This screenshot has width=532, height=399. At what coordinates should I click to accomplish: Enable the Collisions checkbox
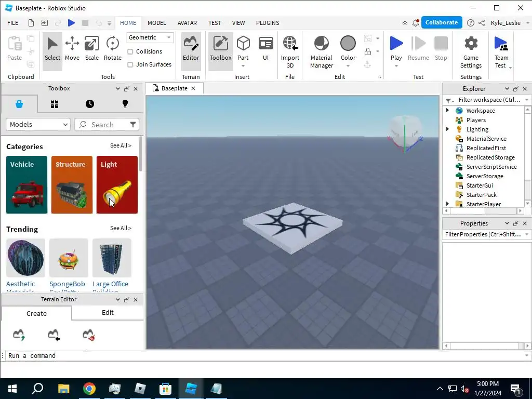point(130,51)
